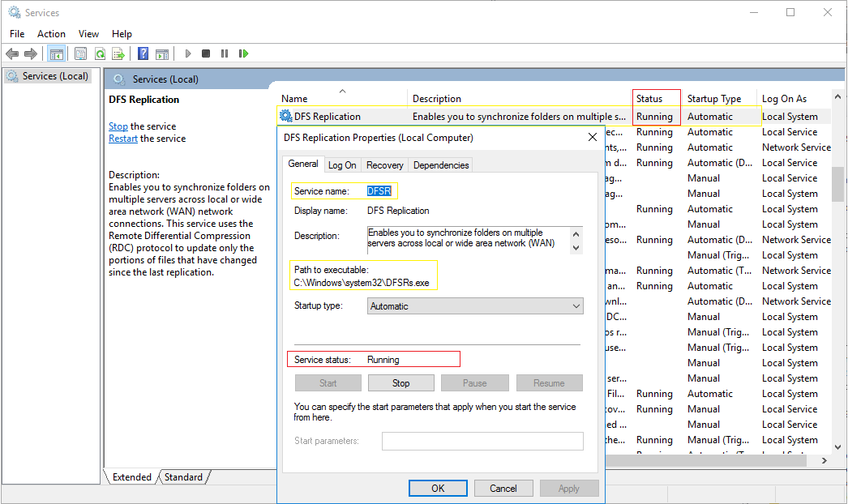The image size is (848, 504).
Task: Click the Forward arrow in toolbar
Action: point(31,53)
